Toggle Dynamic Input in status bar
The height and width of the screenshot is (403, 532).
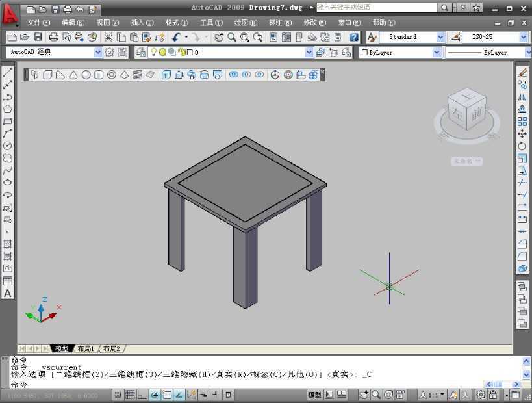point(204,395)
